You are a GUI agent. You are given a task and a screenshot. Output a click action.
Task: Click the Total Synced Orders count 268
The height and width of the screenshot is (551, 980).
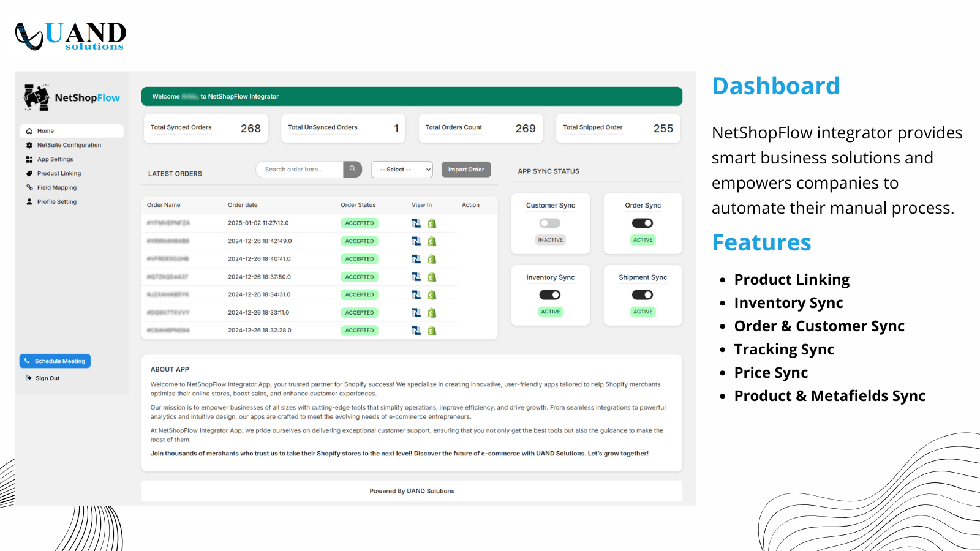[251, 129]
